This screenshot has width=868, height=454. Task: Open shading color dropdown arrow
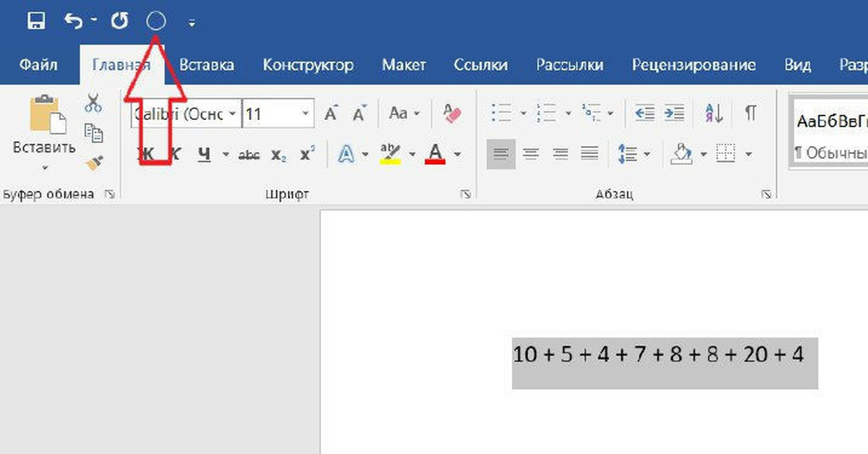[703, 154]
